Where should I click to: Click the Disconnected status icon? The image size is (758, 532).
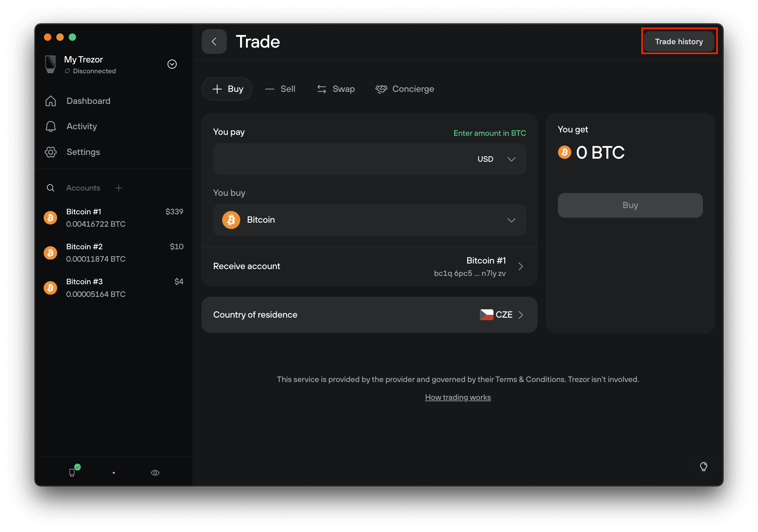click(67, 71)
